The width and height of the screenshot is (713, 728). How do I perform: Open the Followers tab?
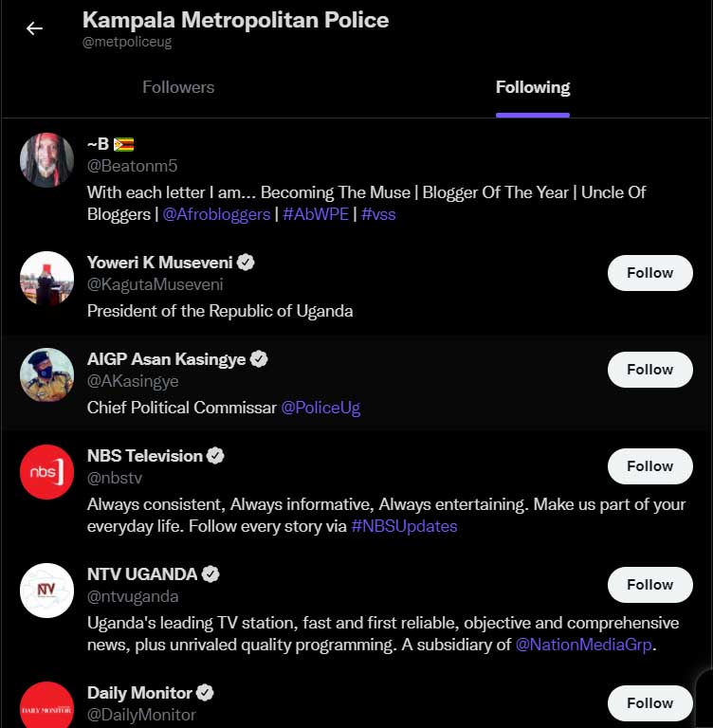(178, 87)
